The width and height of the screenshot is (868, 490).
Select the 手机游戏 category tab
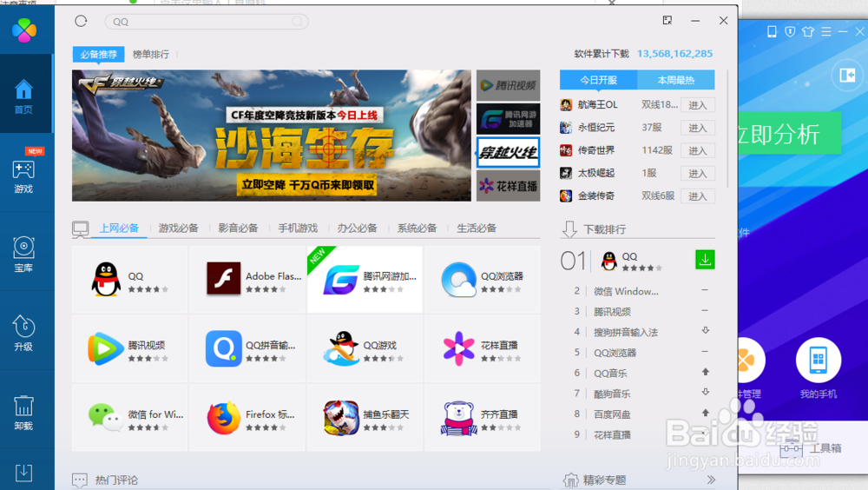point(298,228)
